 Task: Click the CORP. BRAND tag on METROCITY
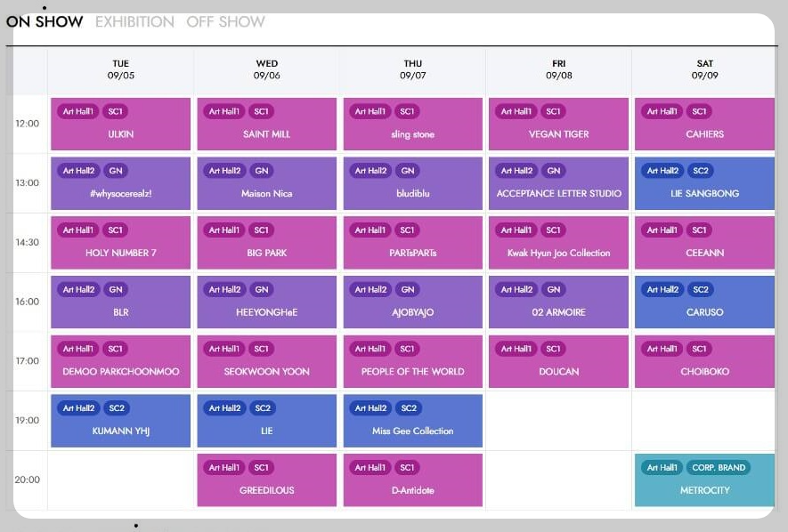[x=719, y=468]
